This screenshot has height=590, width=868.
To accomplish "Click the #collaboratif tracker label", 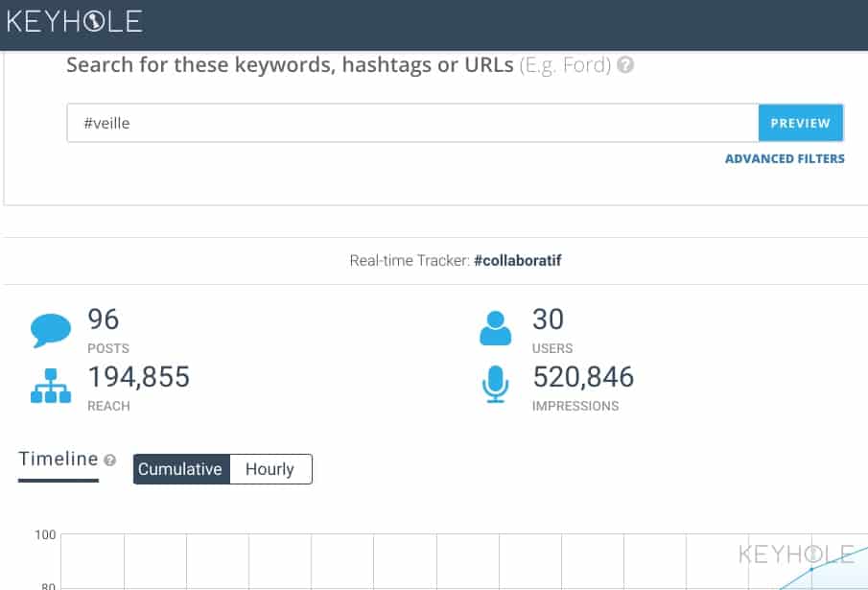I will [x=518, y=261].
